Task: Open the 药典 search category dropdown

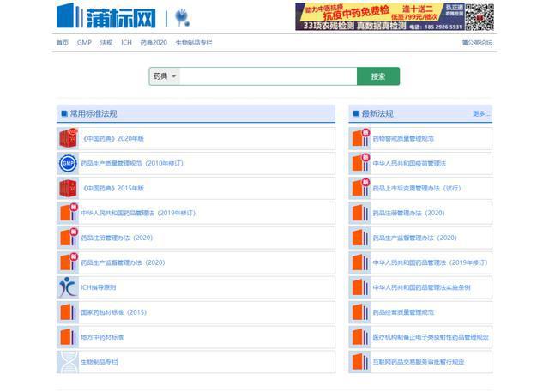Action: click(165, 76)
